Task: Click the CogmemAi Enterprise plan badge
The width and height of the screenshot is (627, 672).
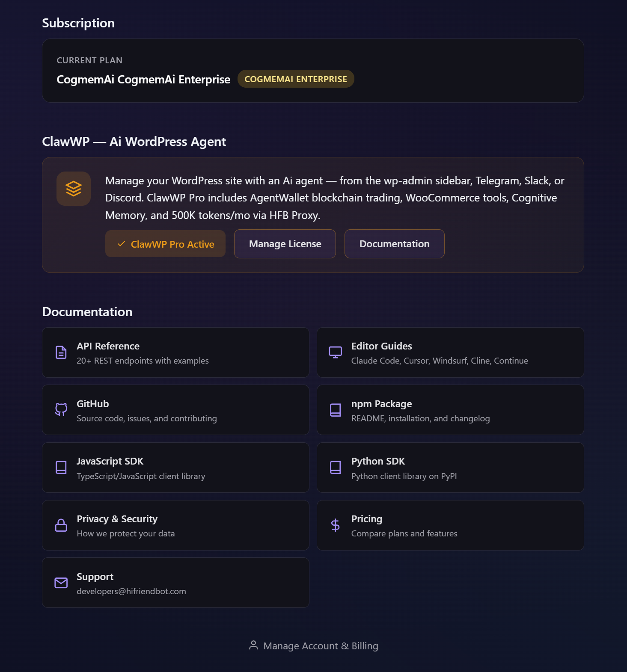Action: click(x=295, y=79)
